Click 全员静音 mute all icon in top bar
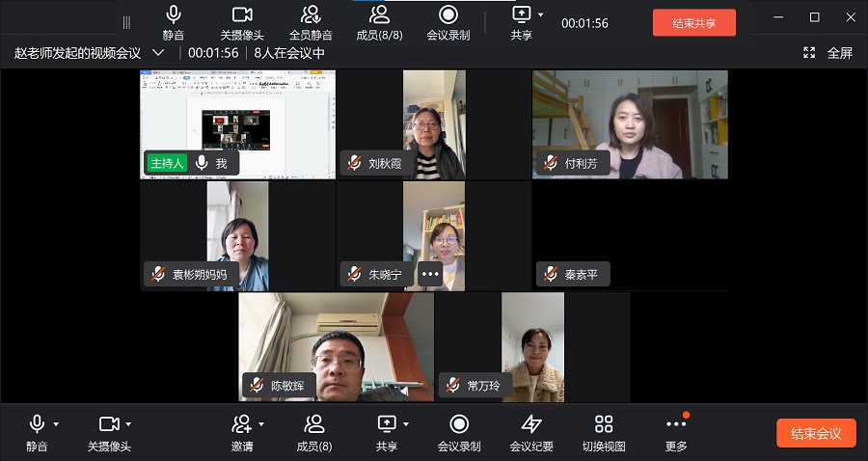This screenshot has width=868, height=461. (x=311, y=14)
